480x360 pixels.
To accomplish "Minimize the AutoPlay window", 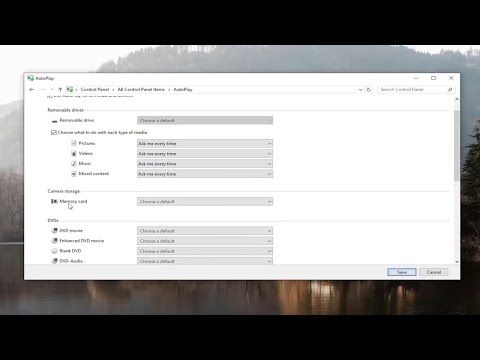I will click(416, 78).
